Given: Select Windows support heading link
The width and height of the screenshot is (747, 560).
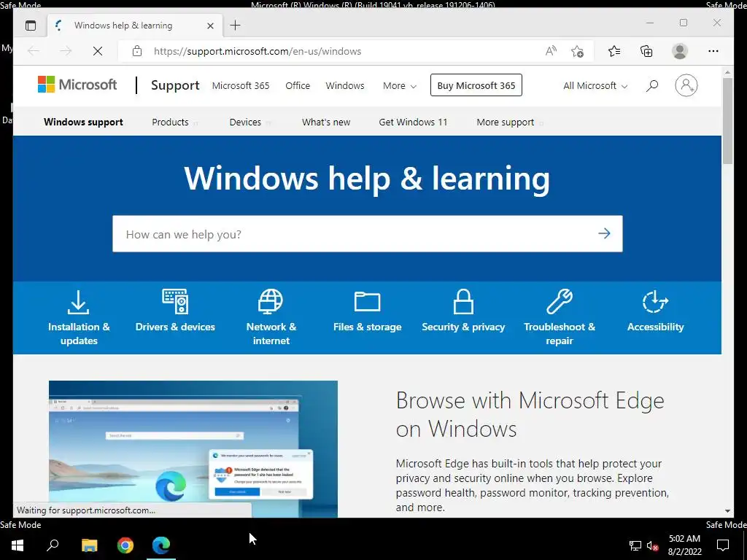Looking at the screenshot, I should tap(83, 122).
